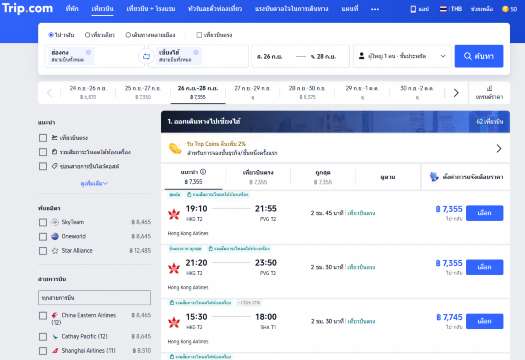Click the China Eastern Airlines logo
The width and height of the screenshot is (525, 360).
click(x=55, y=315)
